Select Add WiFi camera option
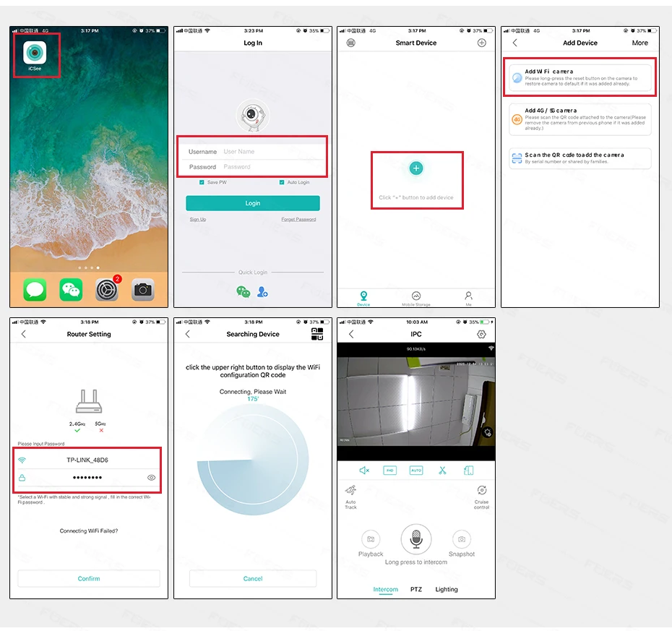672x631 pixels. pyautogui.click(x=580, y=77)
